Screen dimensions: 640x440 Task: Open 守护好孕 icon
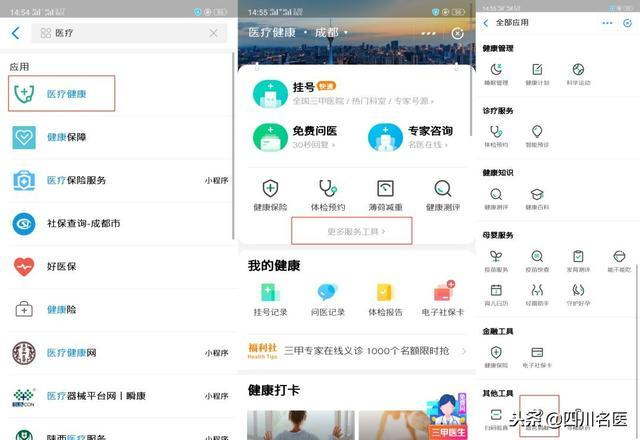click(578, 295)
